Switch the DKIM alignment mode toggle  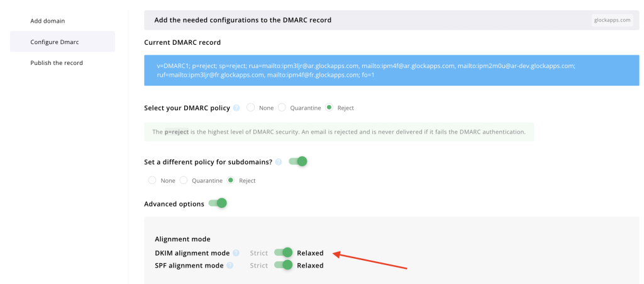(x=283, y=253)
